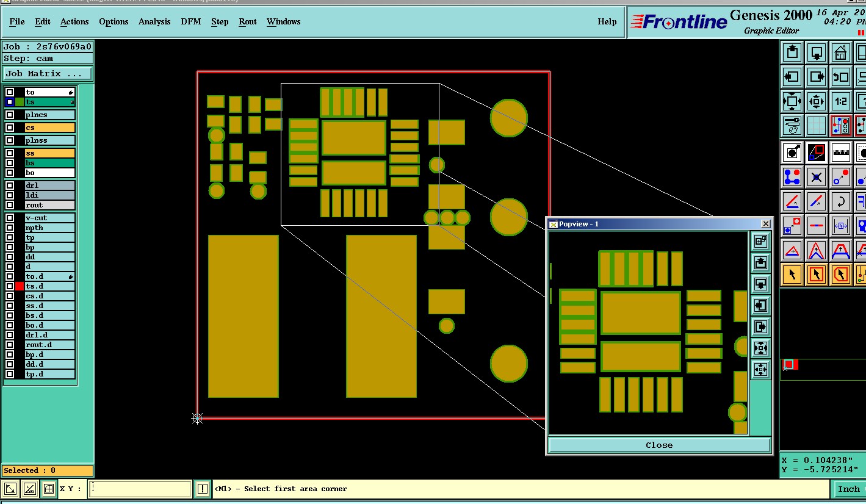The image size is (866, 504).
Task: Click the curved arrow rotate icon
Action: pyautogui.click(x=841, y=201)
